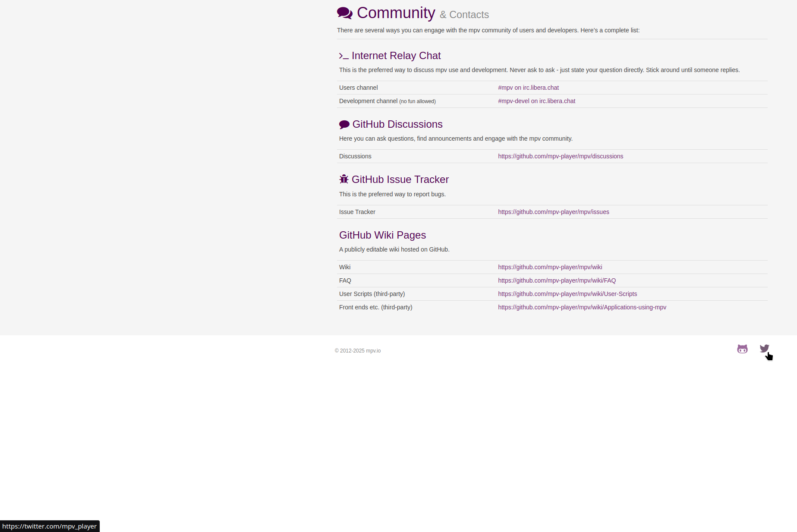Open the mpv issues GitHub link

click(554, 212)
